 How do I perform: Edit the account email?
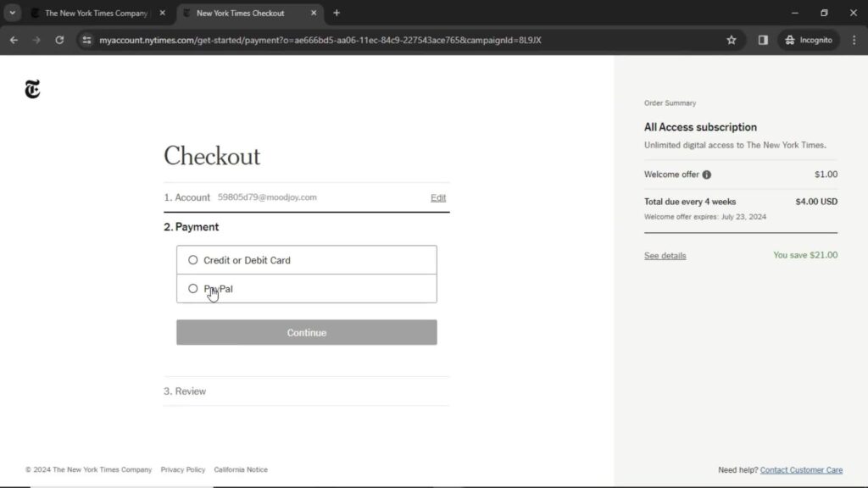click(438, 197)
